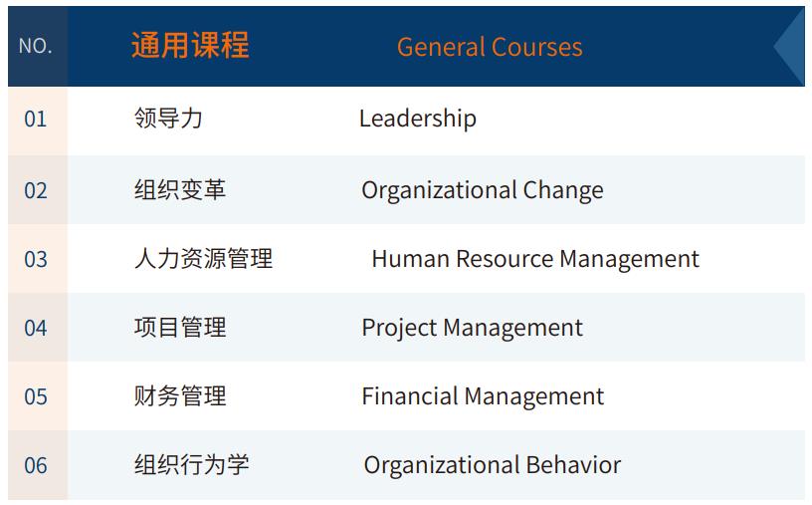Screen dimensions: 812x505
Task: Click the 组织行为学 course name
Action: (x=192, y=464)
